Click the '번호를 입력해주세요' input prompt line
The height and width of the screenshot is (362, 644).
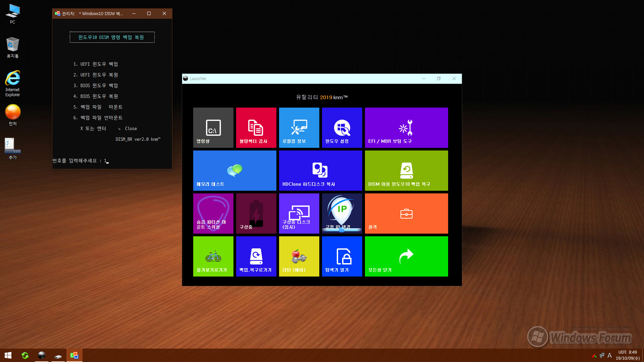pos(80,161)
